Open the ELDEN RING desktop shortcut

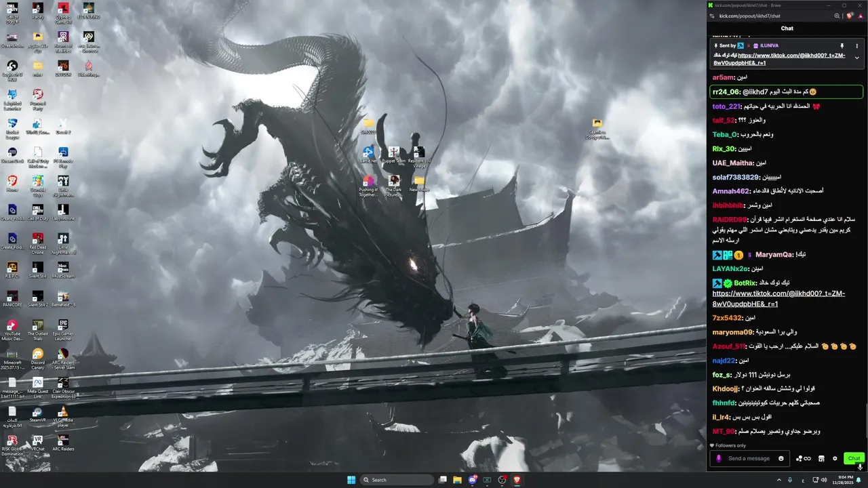[x=88, y=11]
